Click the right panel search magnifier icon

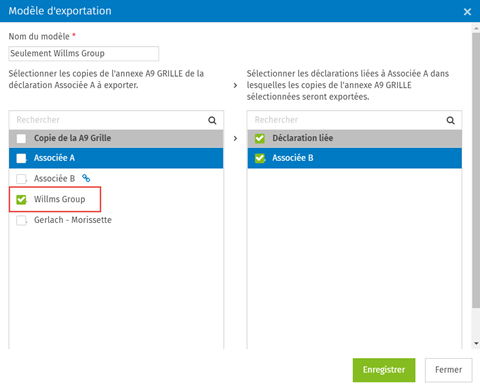451,120
